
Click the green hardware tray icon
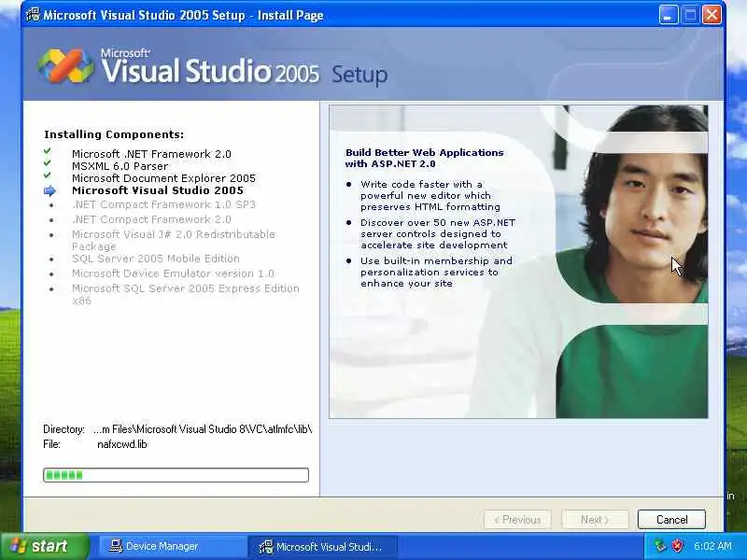tap(660, 546)
